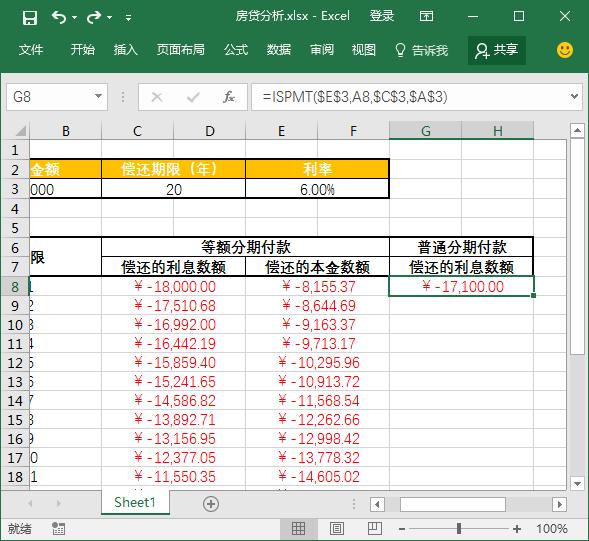This screenshot has height=541, width=589.
Task: Undo the last action
Action: tap(59, 17)
